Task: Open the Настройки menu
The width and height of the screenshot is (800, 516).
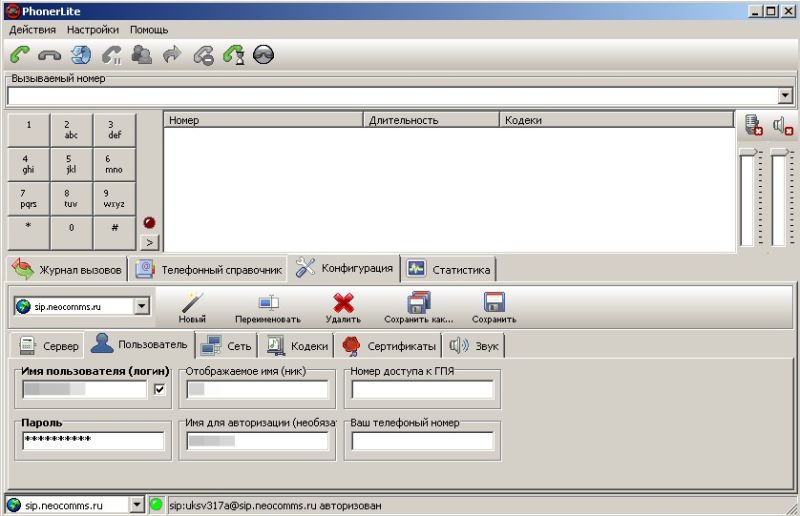Action: pyautogui.click(x=92, y=30)
